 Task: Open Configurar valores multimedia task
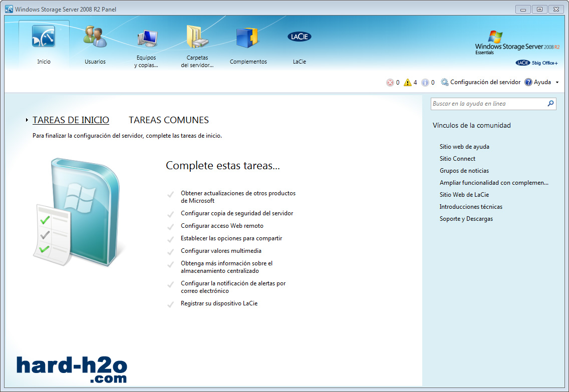tap(221, 251)
